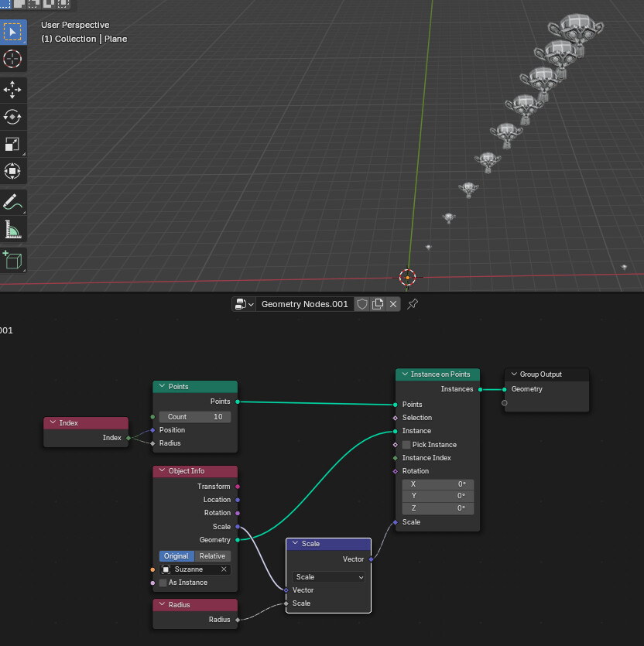Choose the Move tool
Image resolution: width=644 pixels, height=646 pixels.
tap(13, 90)
